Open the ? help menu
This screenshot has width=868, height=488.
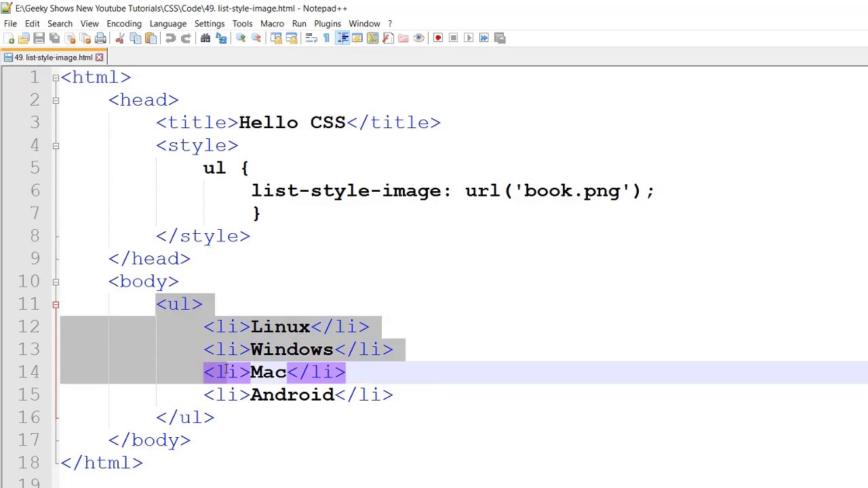pos(390,24)
